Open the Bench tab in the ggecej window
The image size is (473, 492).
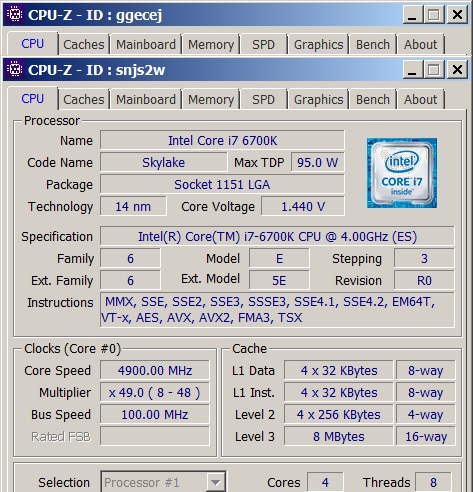pyautogui.click(x=373, y=44)
